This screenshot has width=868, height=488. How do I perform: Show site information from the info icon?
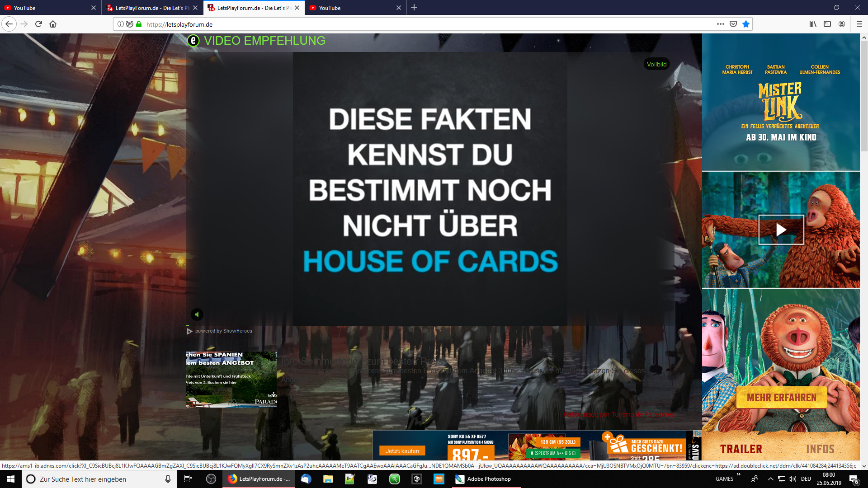pyautogui.click(x=121, y=24)
